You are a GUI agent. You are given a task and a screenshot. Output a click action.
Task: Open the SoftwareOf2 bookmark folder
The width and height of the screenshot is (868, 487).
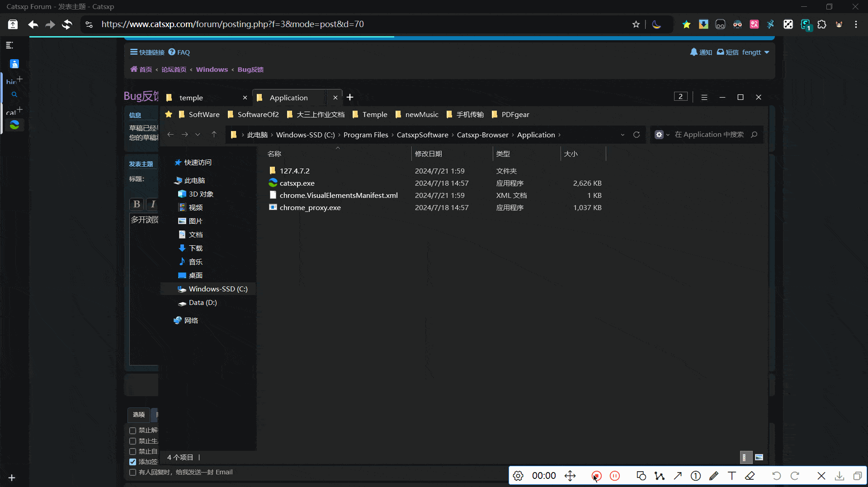click(x=253, y=115)
